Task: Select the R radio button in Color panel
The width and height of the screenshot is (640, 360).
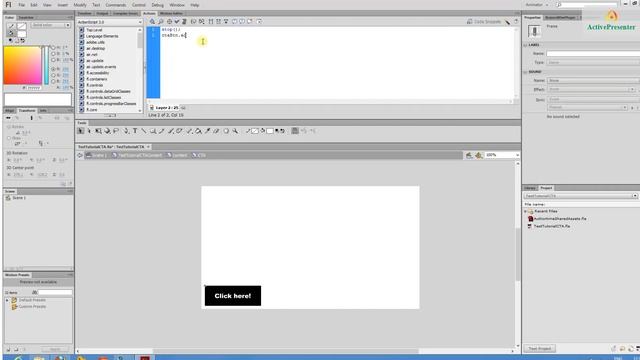Action: coord(53,69)
